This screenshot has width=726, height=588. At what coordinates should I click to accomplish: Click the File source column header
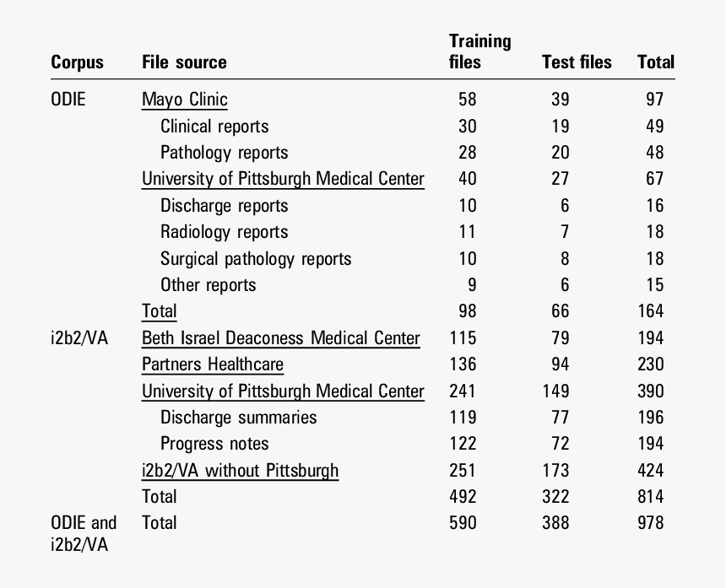pos(184,62)
